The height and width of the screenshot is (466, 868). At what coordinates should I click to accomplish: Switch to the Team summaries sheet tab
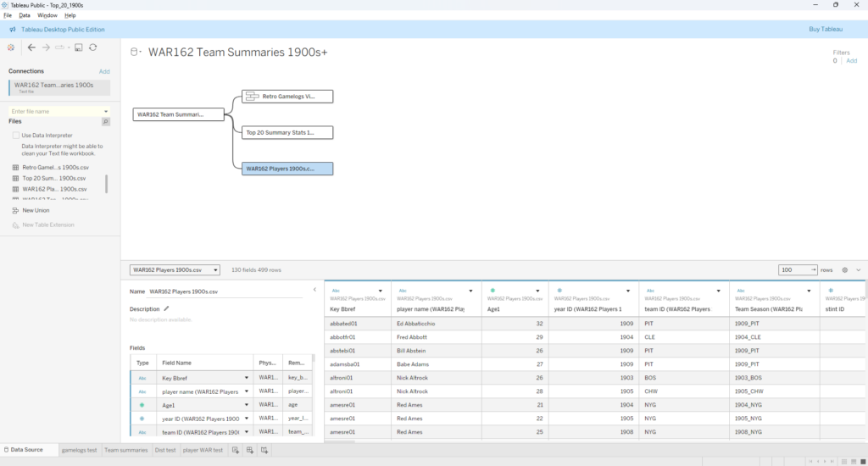pyautogui.click(x=125, y=450)
